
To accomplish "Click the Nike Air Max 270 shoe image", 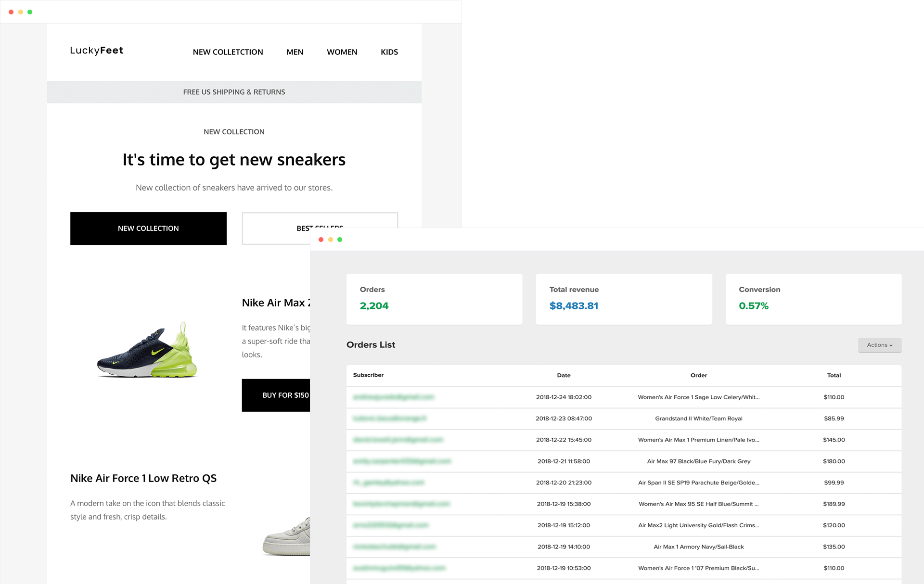I will point(147,350).
